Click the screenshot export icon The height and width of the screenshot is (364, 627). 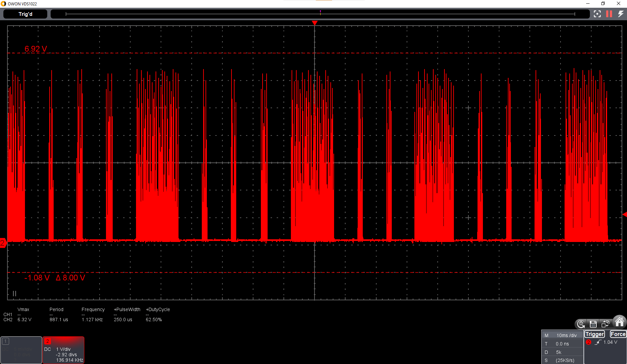point(605,324)
